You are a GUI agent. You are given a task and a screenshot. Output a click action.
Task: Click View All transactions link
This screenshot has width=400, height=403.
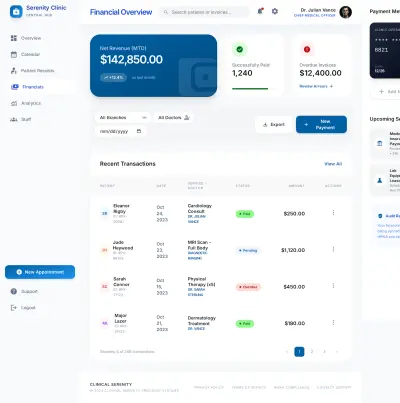333,164
